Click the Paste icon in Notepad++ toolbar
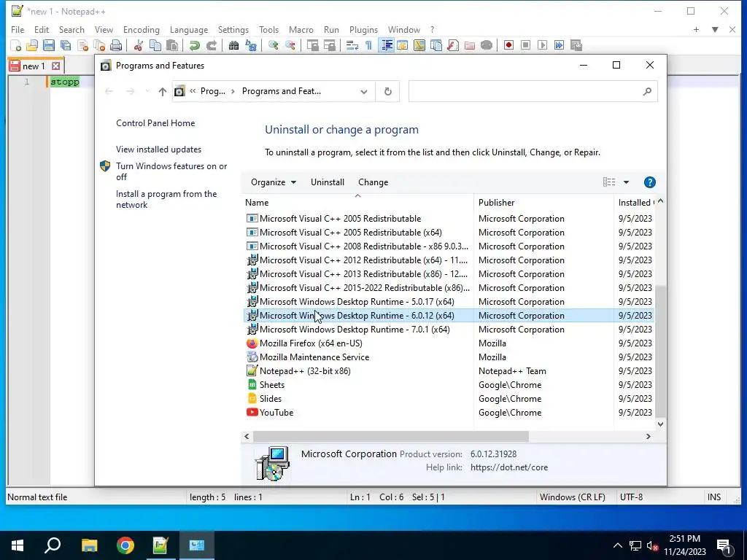 click(172, 46)
